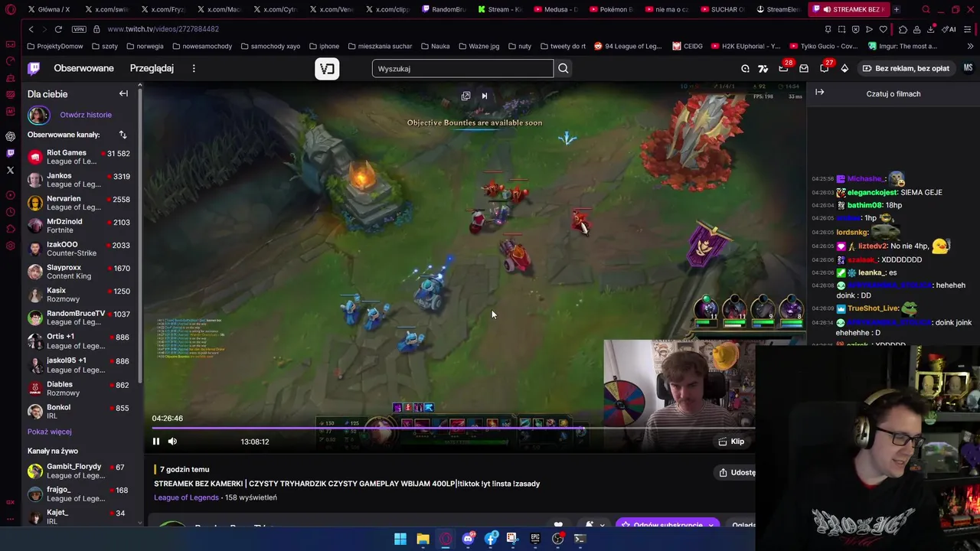The width and height of the screenshot is (980, 551).
Task: Open the browser downloads icon
Action: (932, 29)
